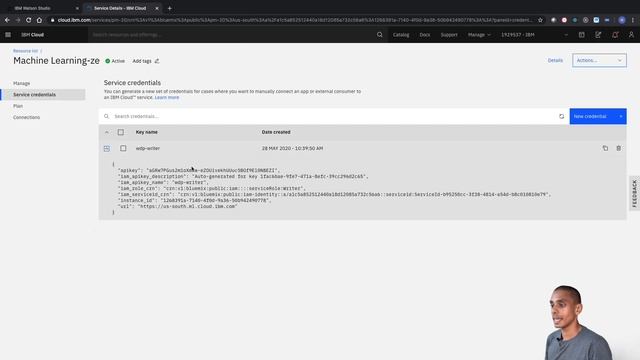Go to browser home icon

pos(39,20)
